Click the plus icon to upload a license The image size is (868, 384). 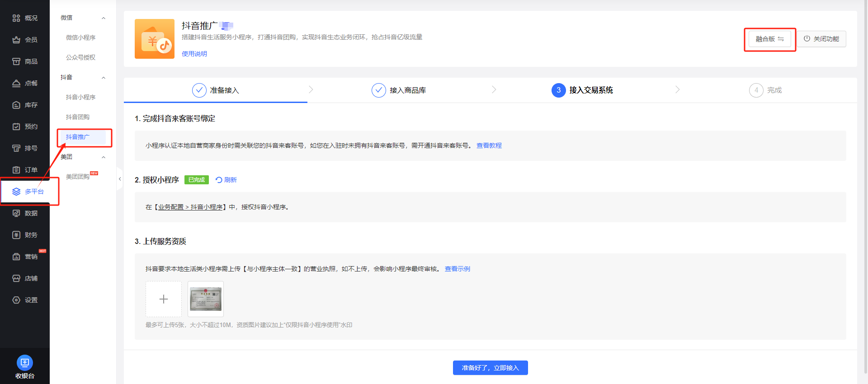pos(164,299)
